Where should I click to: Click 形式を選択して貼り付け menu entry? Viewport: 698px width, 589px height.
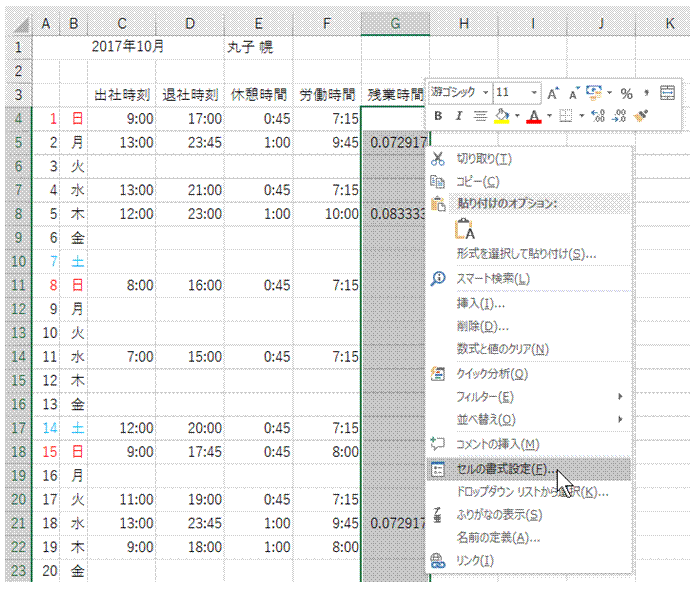tap(526, 254)
